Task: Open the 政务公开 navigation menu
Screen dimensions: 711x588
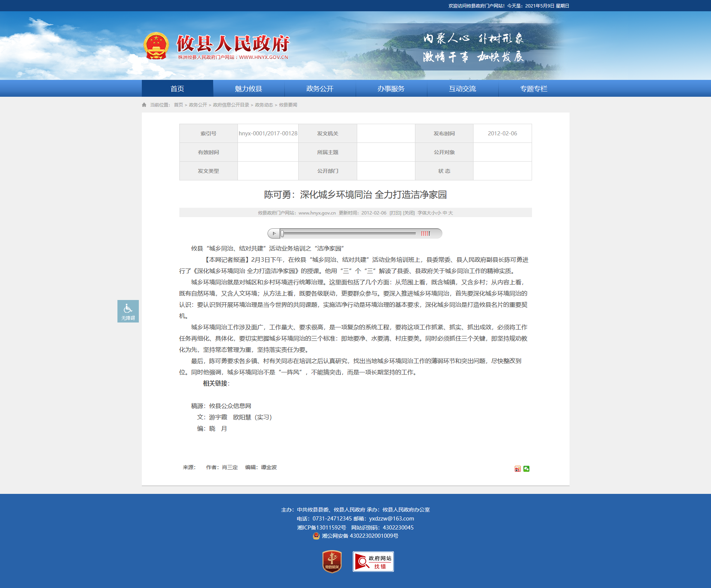Action: [x=320, y=88]
